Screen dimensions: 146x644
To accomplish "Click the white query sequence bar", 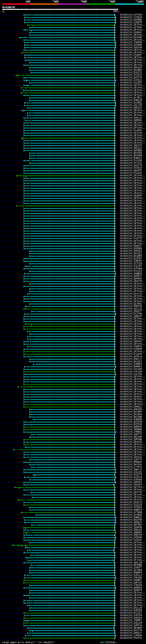I will click(60, 10).
